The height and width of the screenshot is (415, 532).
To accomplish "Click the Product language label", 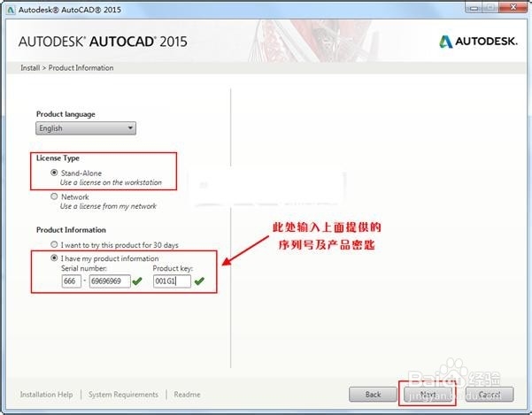I will [x=66, y=114].
